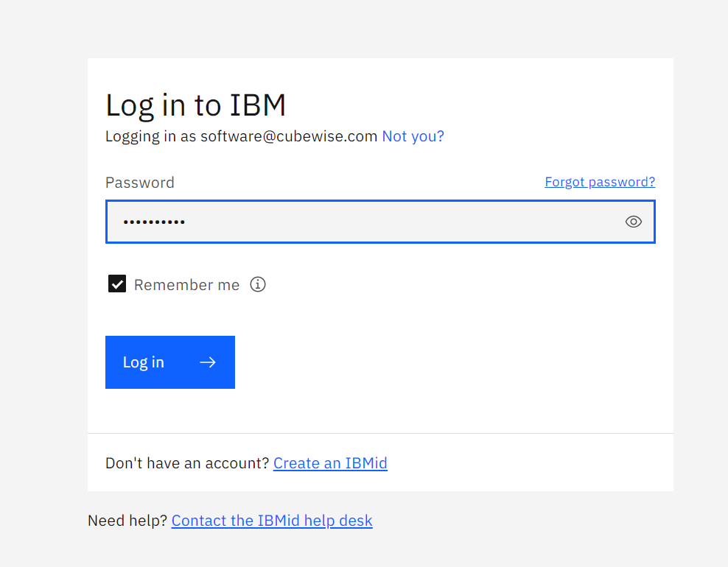Show the password with the eye icon
Image resolution: width=728 pixels, height=567 pixels.
click(633, 222)
